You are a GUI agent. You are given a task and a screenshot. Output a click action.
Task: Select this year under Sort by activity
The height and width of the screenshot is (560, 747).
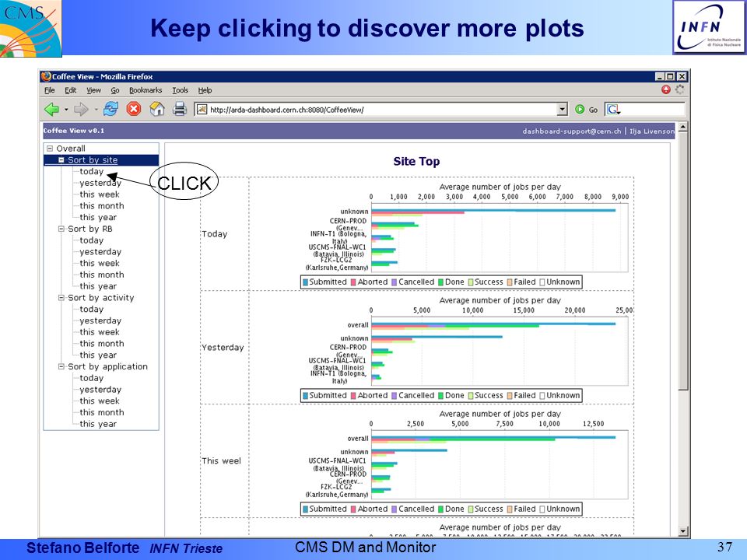point(98,355)
